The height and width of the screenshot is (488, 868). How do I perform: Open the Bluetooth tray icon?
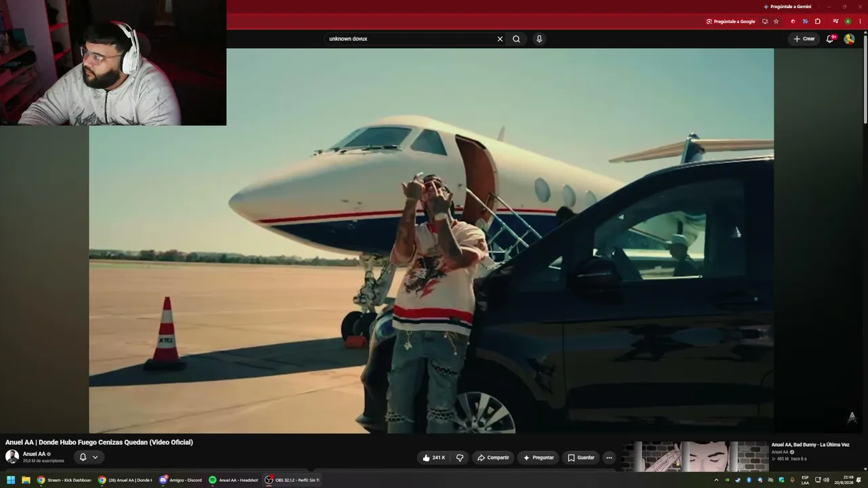point(749,480)
